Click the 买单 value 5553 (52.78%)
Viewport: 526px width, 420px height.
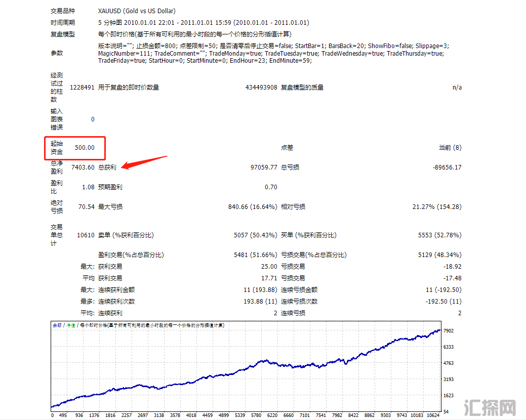[439, 235]
